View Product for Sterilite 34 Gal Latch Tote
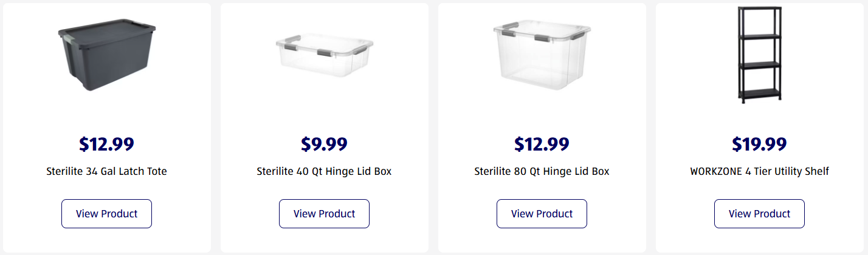Screen dimensions: 868x255 106,214
